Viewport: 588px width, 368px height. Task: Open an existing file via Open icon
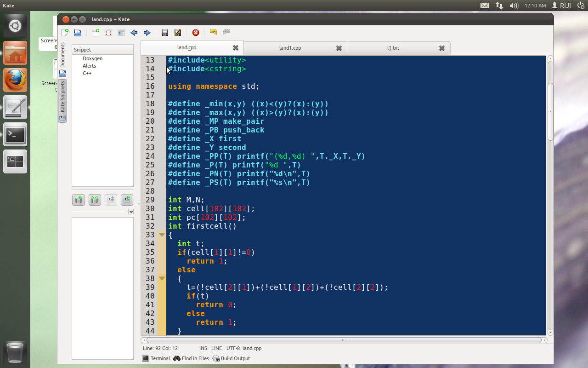(x=77, y=32)
